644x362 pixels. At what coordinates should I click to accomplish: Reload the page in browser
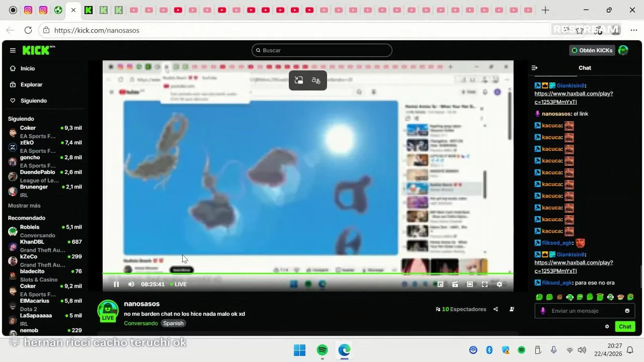click(28, 30)
